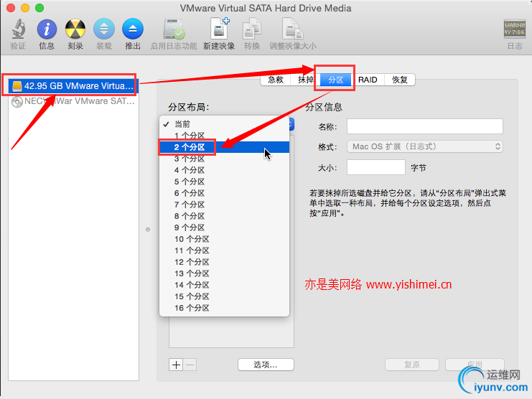Choose 14 个分区 from layout menu
532x399 pixels.
pos(224,285)
